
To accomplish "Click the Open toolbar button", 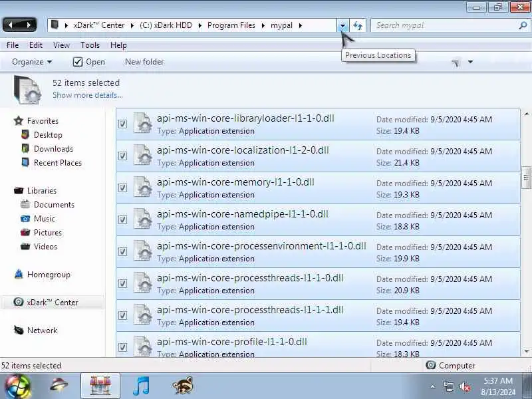I will pyautogui.click(x=89, y=62).
